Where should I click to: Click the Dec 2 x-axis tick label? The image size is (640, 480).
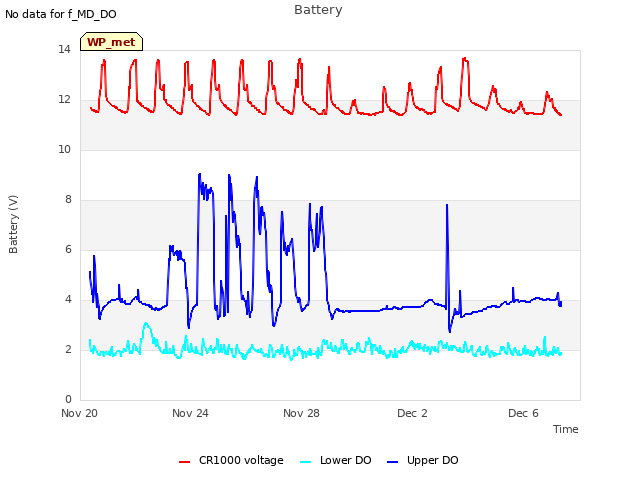point(412,413)
